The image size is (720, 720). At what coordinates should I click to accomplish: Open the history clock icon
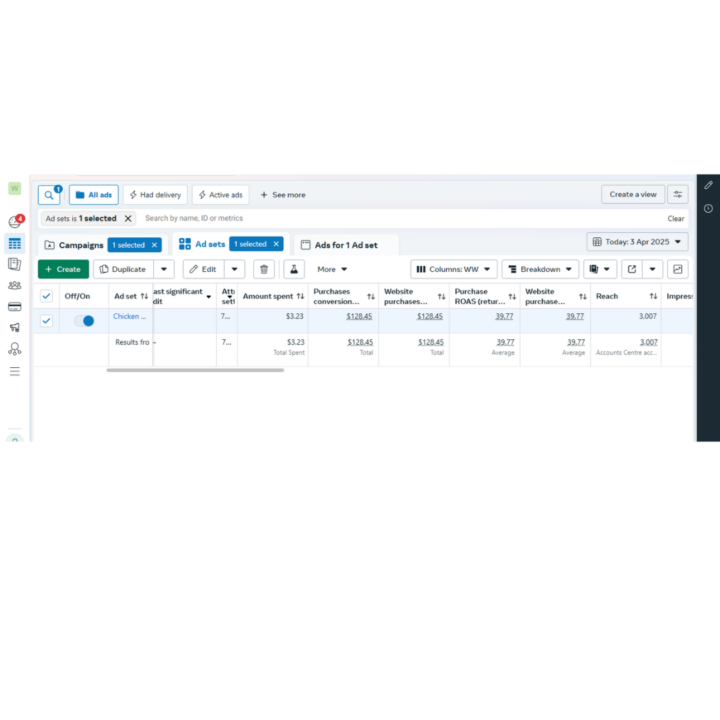(x=708, y=208)
